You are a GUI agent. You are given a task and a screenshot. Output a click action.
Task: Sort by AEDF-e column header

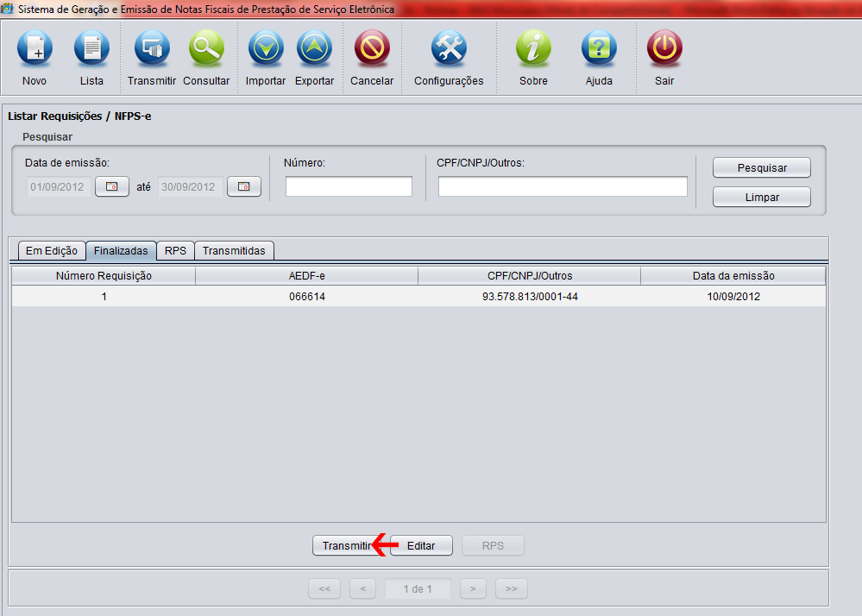[x=307, y=276]
